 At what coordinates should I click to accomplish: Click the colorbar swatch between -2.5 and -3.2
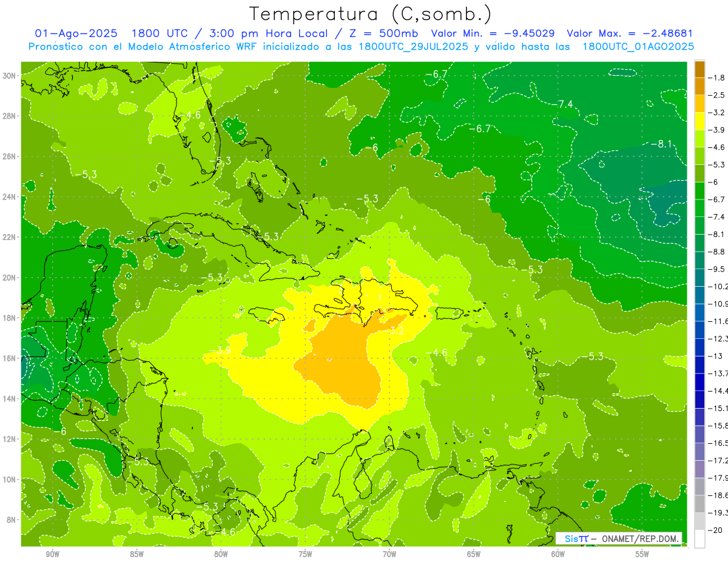(x=699, y=104)
